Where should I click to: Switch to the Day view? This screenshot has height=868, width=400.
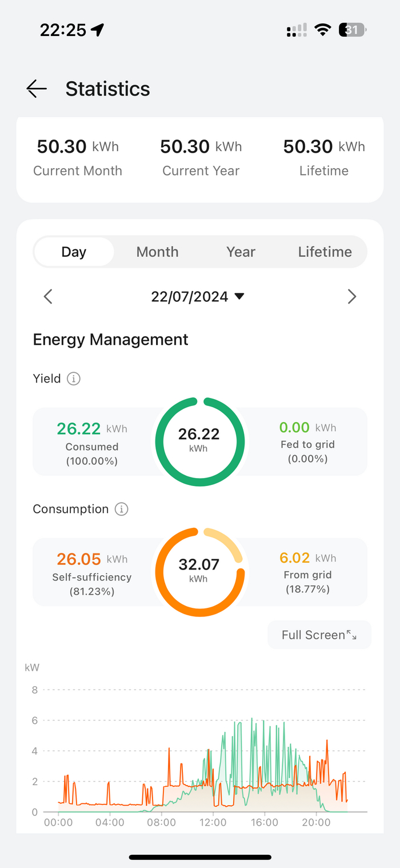(74, 252)
